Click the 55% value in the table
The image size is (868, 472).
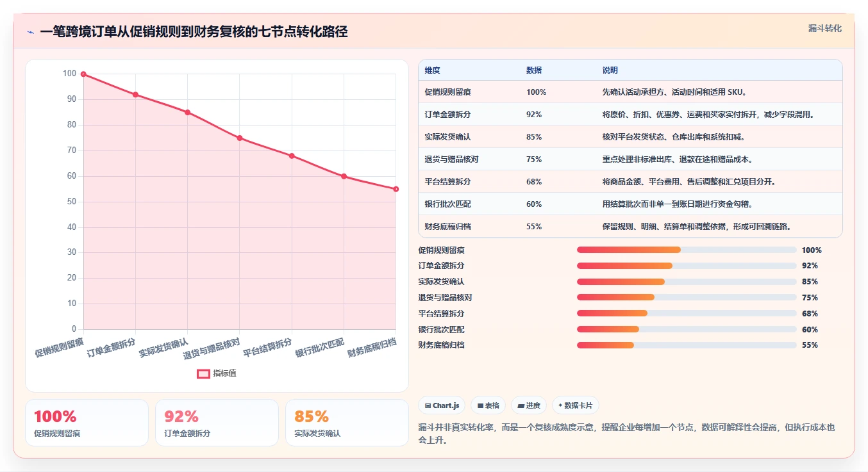(x=534, y=227)
